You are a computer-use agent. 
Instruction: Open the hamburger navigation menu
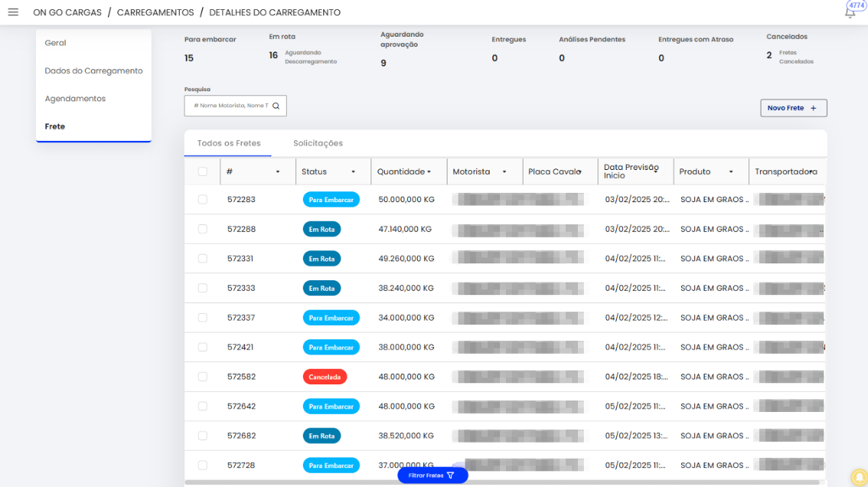13,12
